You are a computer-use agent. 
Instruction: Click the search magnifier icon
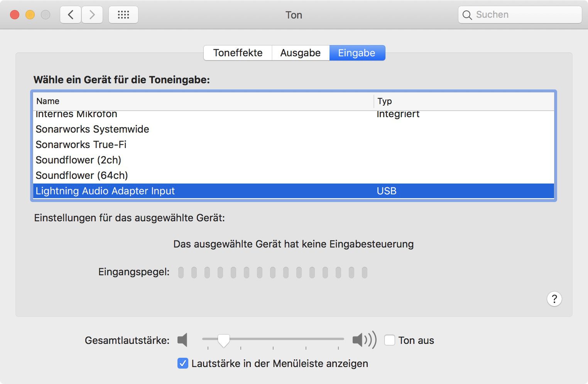click(467, 15)
